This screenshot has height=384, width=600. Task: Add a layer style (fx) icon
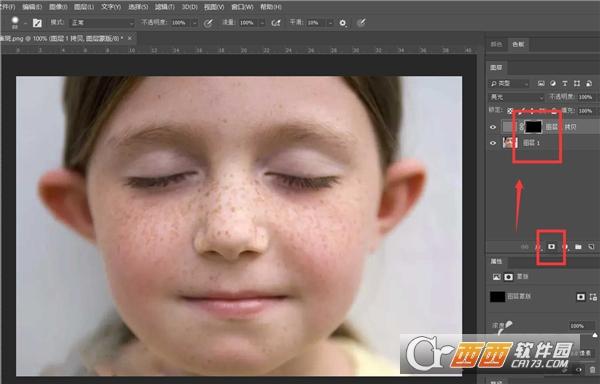[538, 247]
